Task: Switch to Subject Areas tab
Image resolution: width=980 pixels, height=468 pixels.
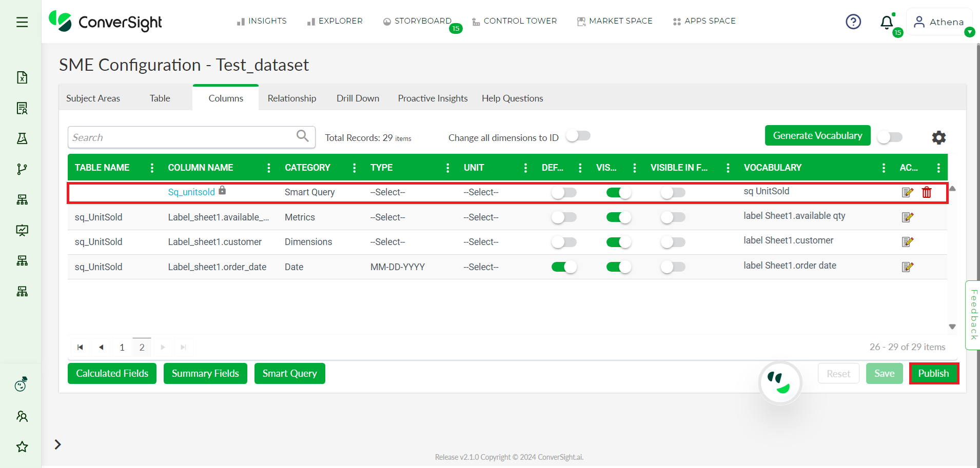Action: coord(93,98)
